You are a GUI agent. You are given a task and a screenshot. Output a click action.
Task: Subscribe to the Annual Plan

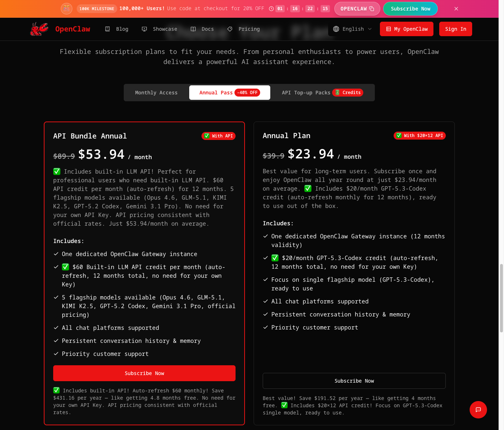coord(354,381)
